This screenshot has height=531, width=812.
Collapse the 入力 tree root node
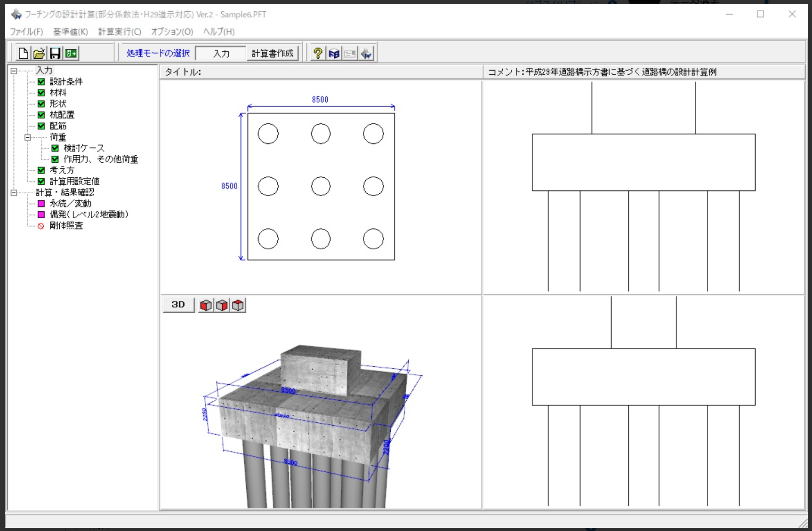(14, 71)
